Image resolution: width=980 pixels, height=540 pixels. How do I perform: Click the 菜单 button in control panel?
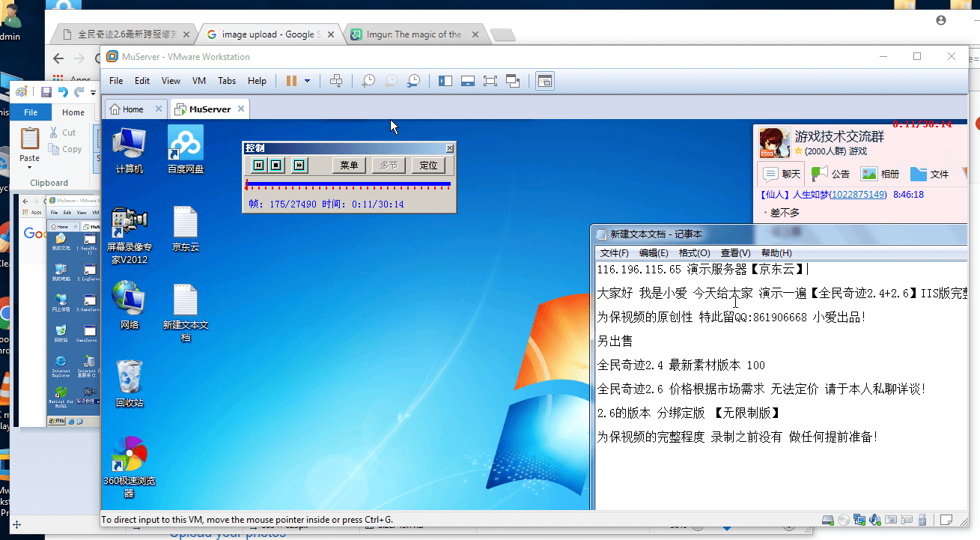(x=349, y=165)
